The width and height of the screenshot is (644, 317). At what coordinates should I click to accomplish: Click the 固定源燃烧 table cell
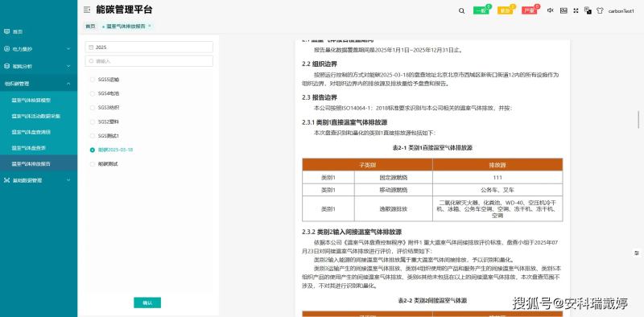point(394,177)
